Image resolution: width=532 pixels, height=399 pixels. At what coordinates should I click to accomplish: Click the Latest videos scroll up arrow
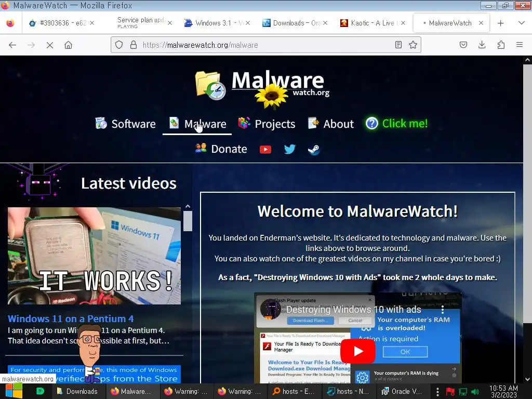point(188,206)
